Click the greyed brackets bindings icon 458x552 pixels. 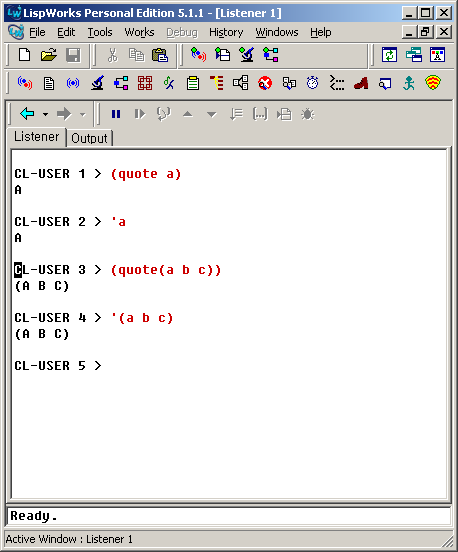[x=260, y=114]
